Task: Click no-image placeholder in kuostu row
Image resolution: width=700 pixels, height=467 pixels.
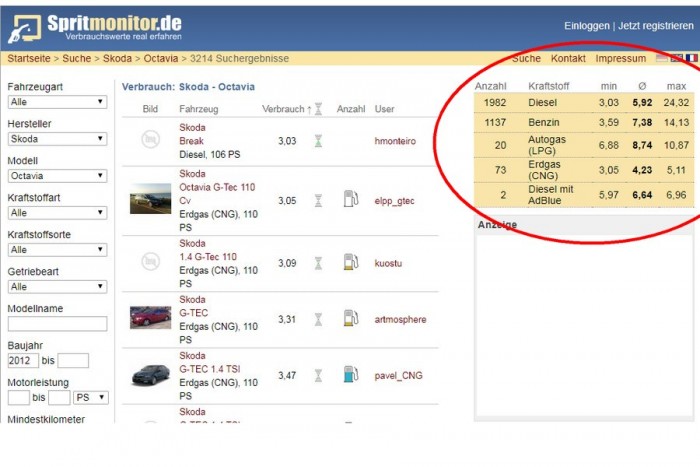Action: (150, 262)
